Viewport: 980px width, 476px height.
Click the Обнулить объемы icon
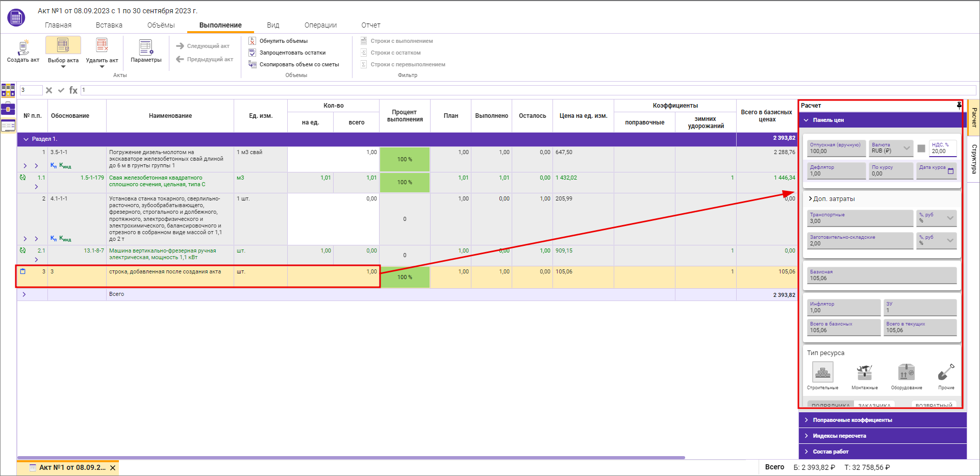[252, 41]
